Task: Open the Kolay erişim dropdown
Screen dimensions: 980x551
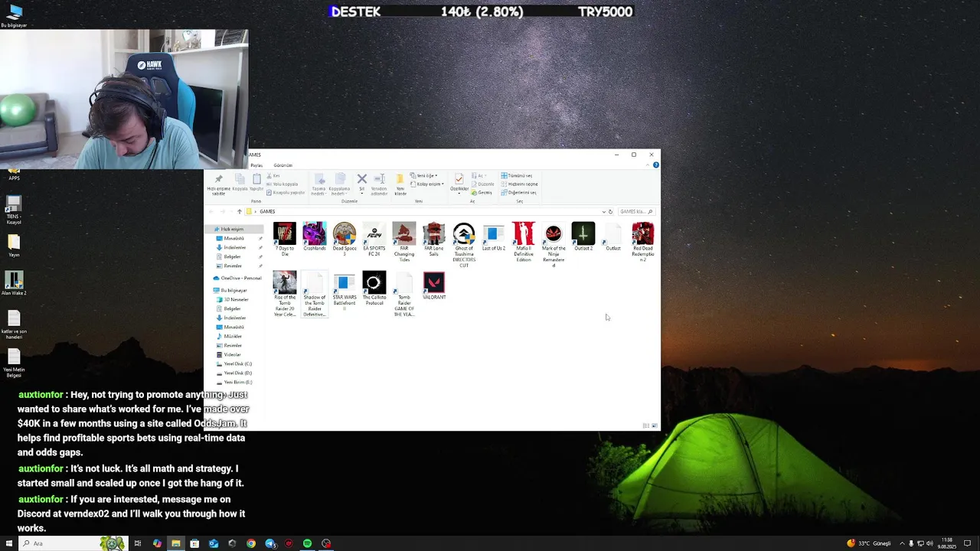Action: 426,184
